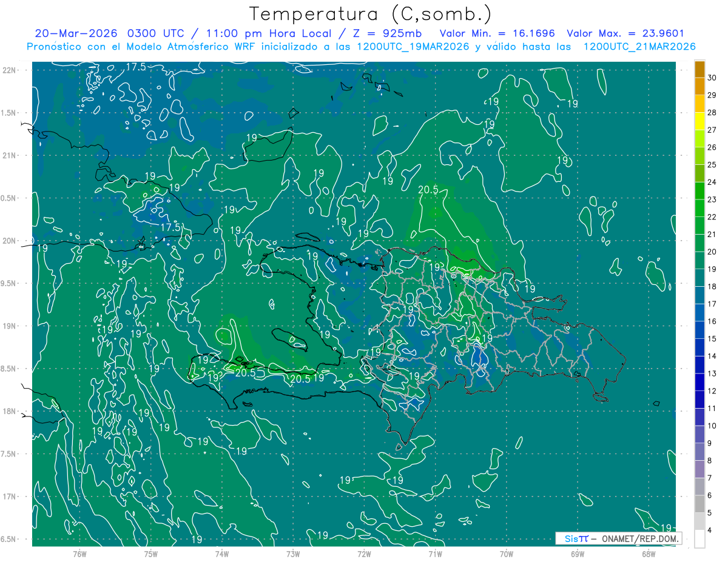Click the Sisπ ONAMET/REP.DOM. credit label
The height and width of the screenshot is (562, 728).
pos(618,538)
